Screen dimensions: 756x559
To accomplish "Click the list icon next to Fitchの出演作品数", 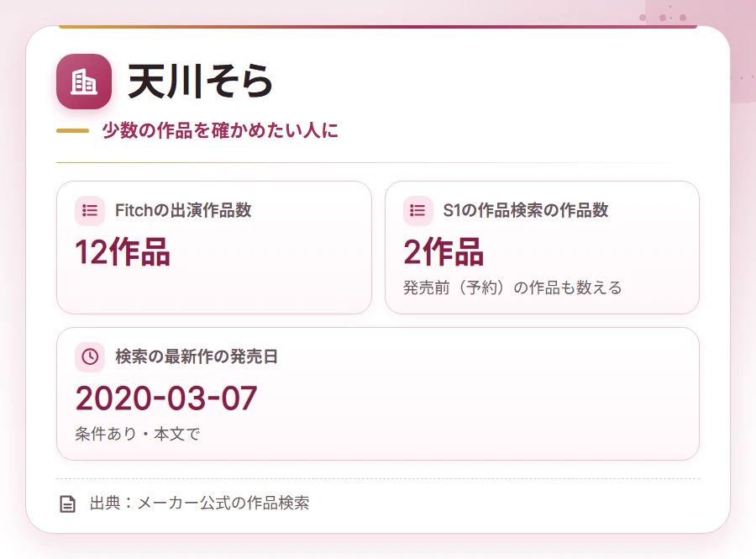I will 90,211.
